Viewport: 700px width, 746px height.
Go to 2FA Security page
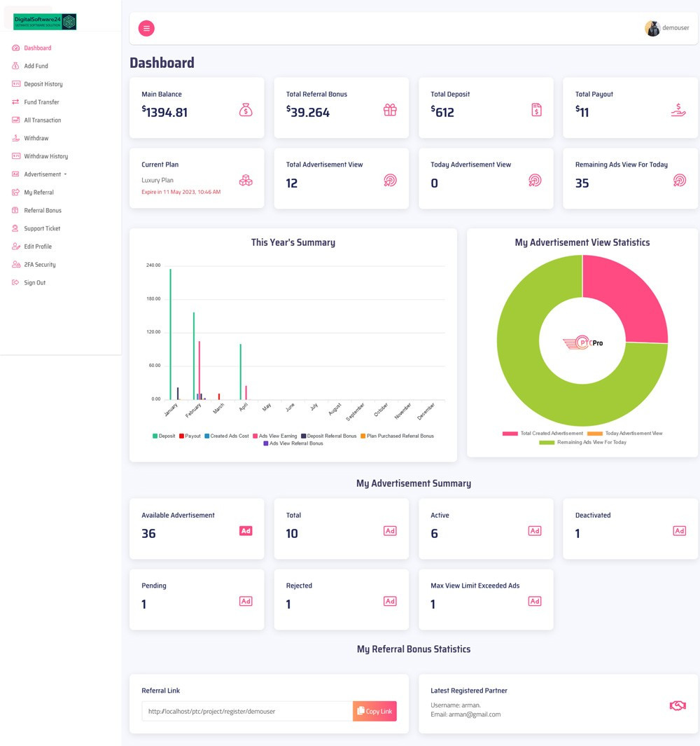[x=39, y=265]
